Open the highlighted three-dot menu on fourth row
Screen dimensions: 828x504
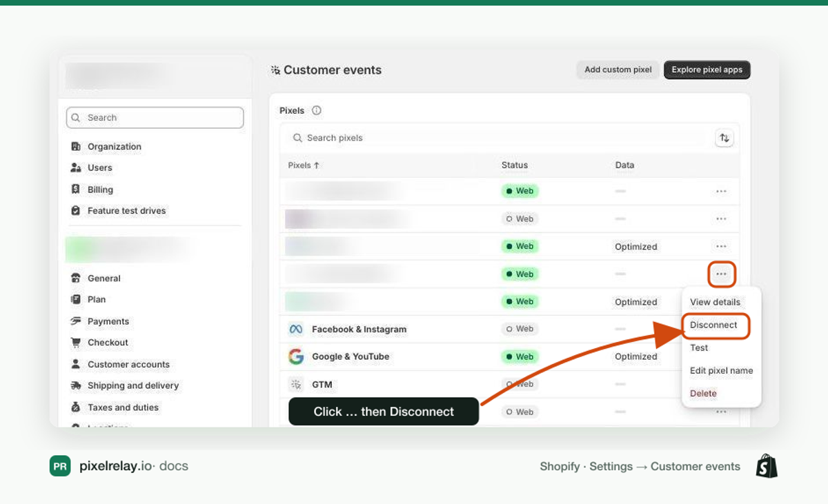point(721,274)
